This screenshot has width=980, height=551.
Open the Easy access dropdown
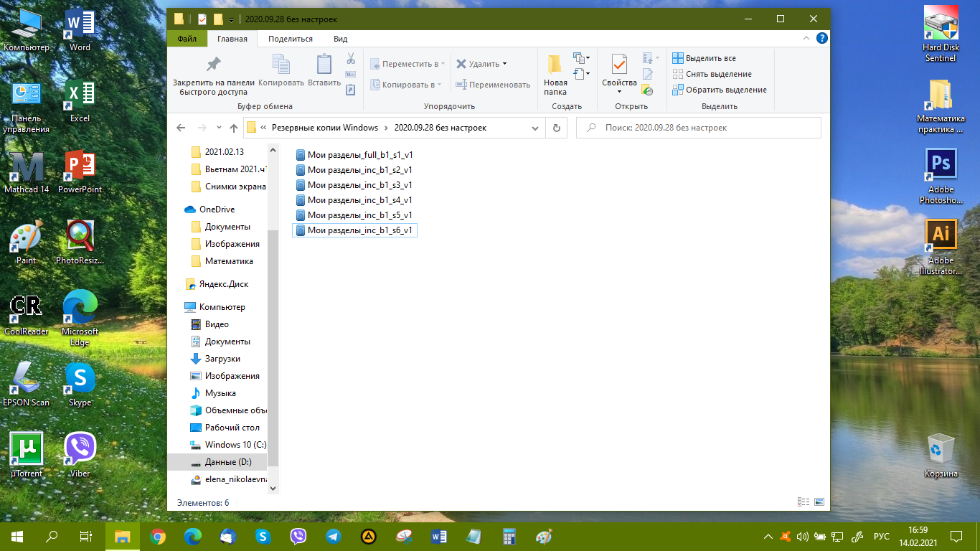(x=580, y=74)
